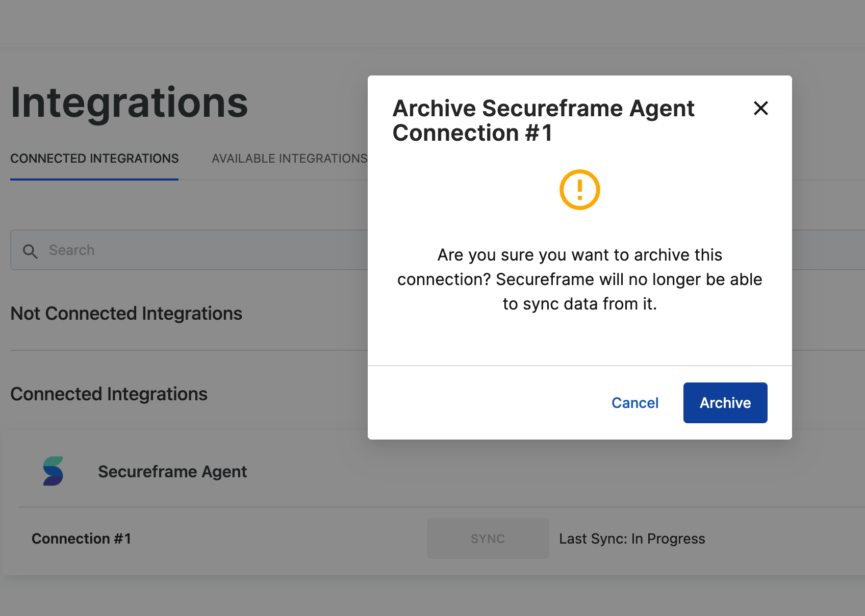865x616 pixels.
Task: Click the dialog title 'Archive Secureframe Agent Connection #1'
Action: 543,120
